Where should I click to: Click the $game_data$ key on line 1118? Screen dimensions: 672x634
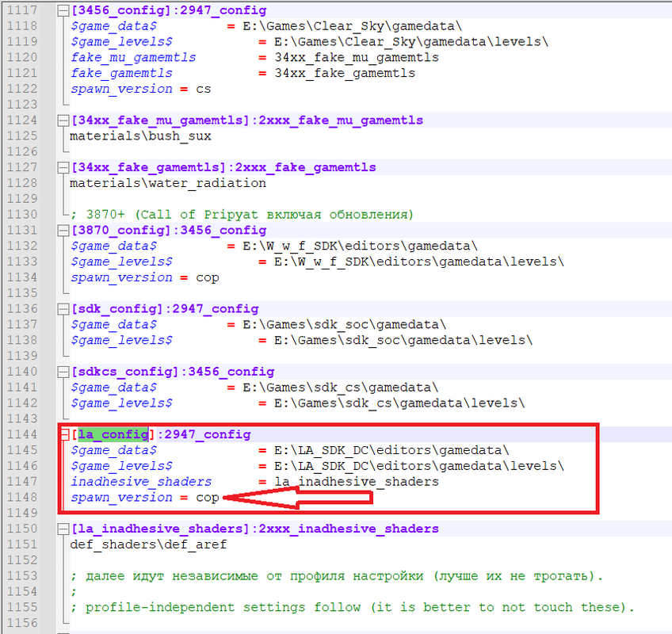click(113, 26)
